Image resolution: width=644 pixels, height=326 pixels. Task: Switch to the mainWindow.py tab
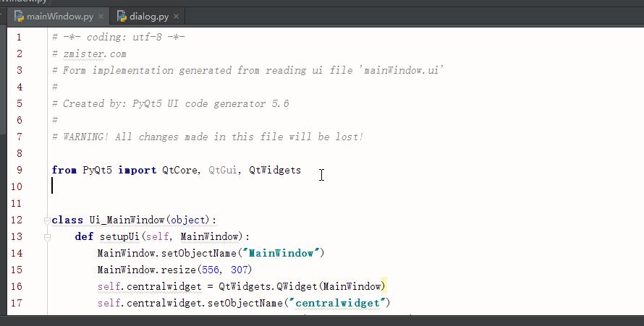pos(59,17)
